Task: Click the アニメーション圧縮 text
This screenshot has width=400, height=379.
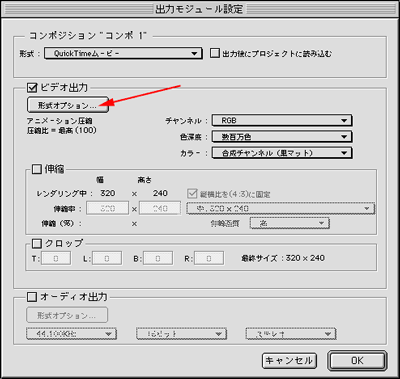Action: click(60, 121)
